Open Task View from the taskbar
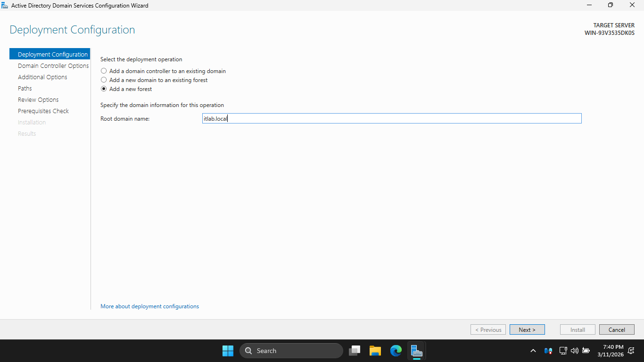The width and height of the screenshot is (644, 362). [355, 351]
